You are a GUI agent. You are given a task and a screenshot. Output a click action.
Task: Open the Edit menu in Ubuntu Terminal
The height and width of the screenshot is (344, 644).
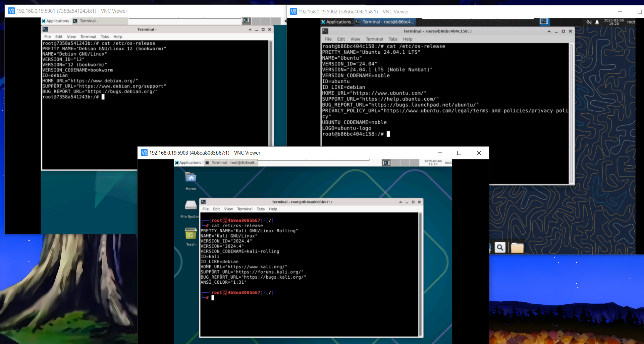pos(341,39)
